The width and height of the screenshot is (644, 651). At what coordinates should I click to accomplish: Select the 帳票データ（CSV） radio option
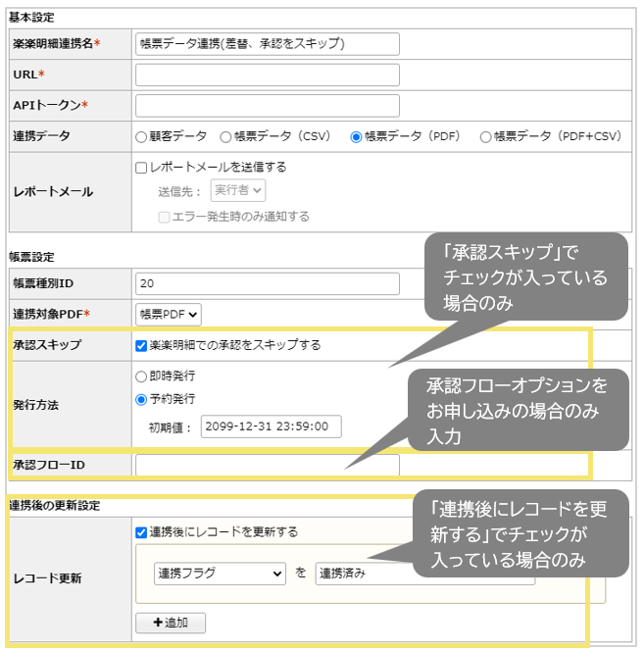[226, 137]
